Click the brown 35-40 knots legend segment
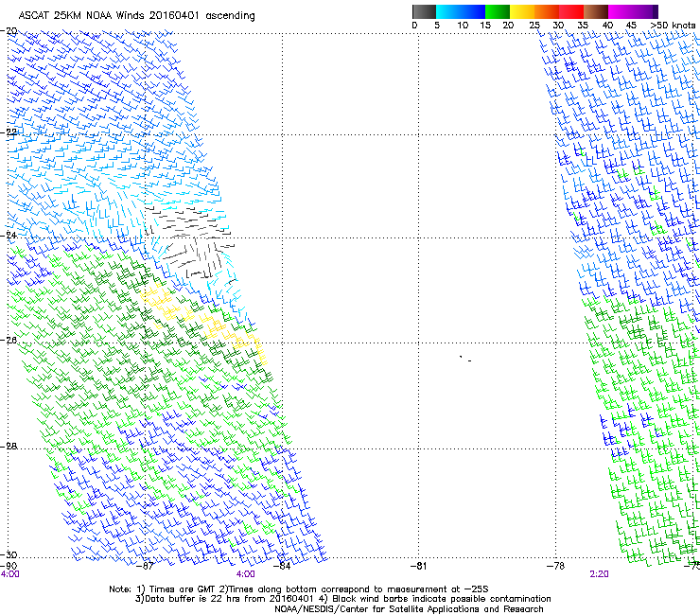The width and height of the screenshot is (700, 615). [x=596, y=11]
